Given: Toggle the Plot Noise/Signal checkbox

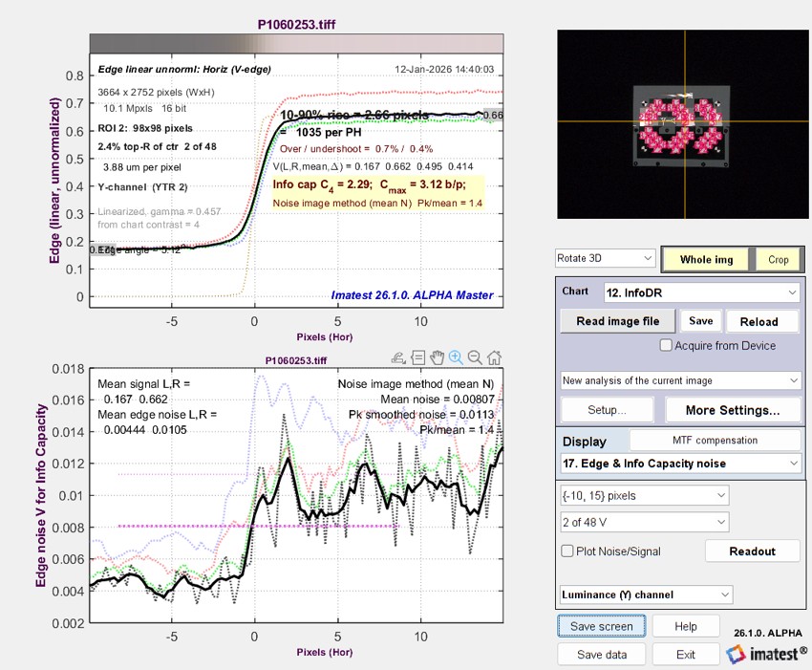Looking at the screenshot, I should [567, 551].
